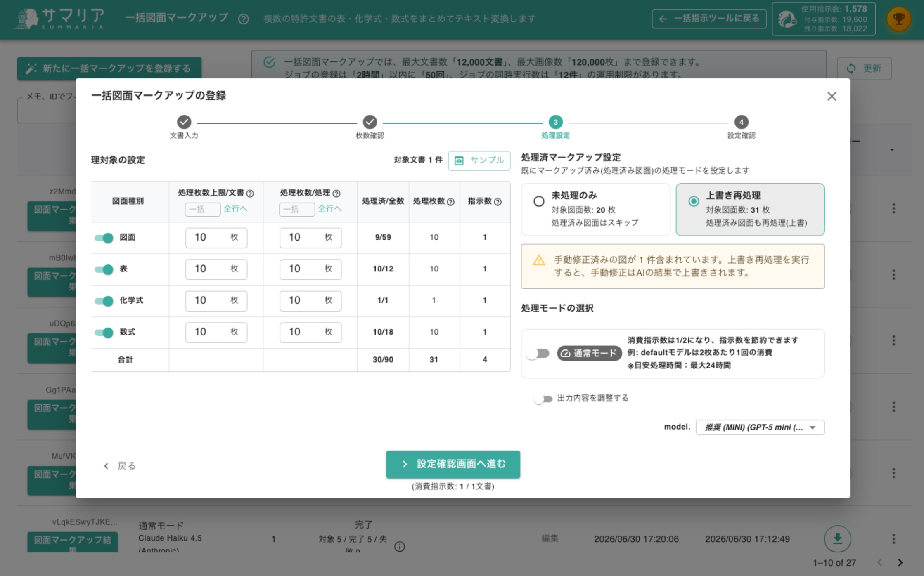
Task: Open サンプル preview button
Action: [x=479, y=161]
